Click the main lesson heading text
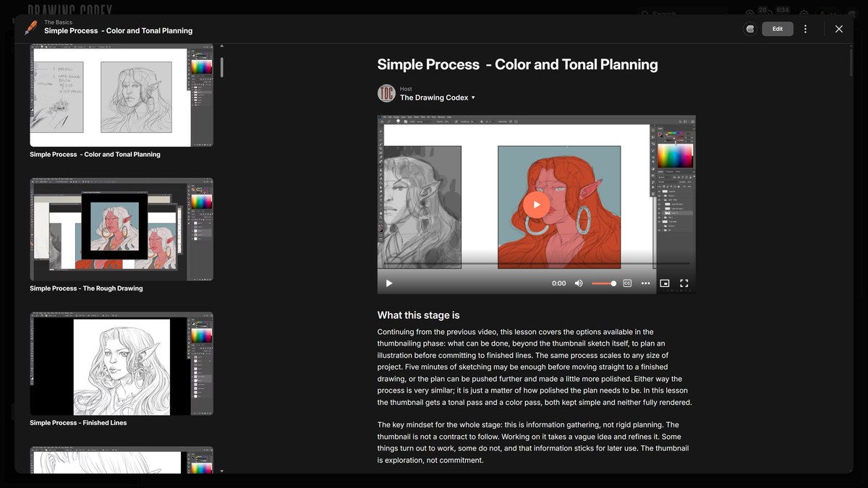This screenshot has height=488, width=868. coord(517,64)
